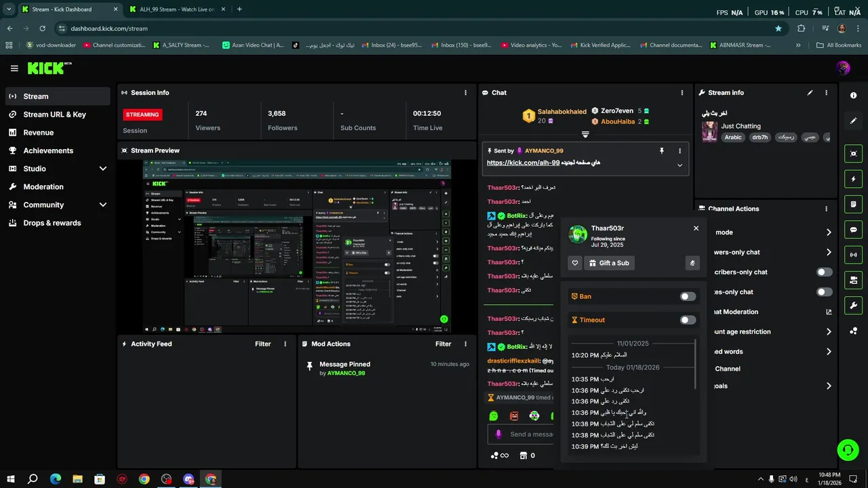Click the pencil icon in right sidebar
Image resolution: width=868 pixels, height=488 pixels.
(854, 121)
